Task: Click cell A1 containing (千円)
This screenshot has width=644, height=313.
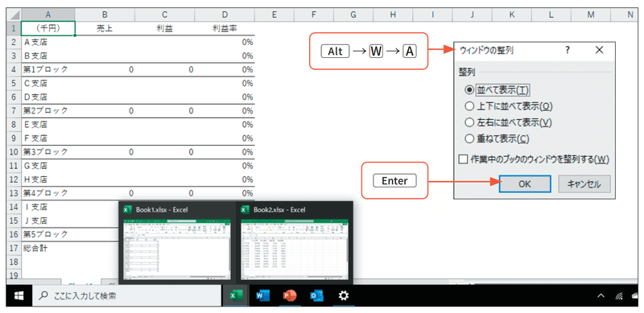Action: click(x=48, y=28)
